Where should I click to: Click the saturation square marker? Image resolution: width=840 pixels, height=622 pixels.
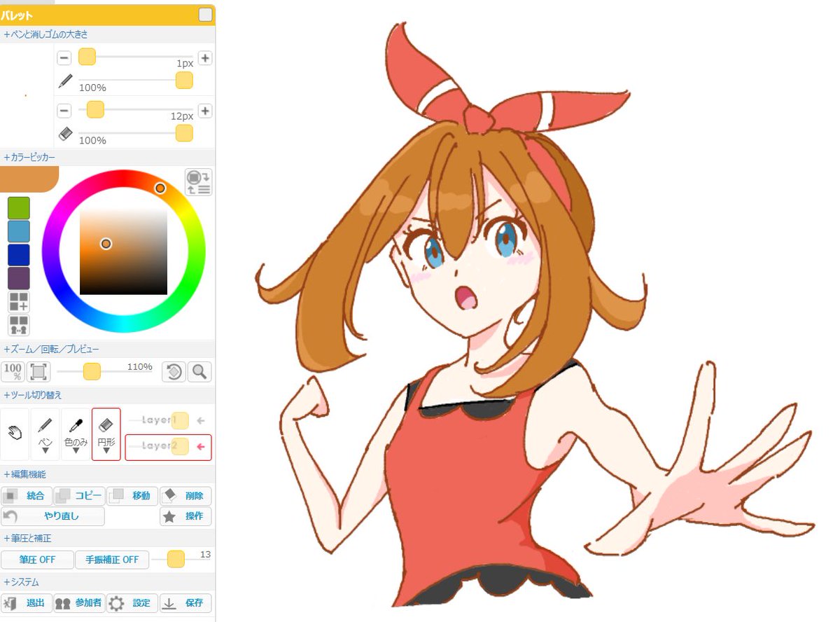tap(106, 244)
